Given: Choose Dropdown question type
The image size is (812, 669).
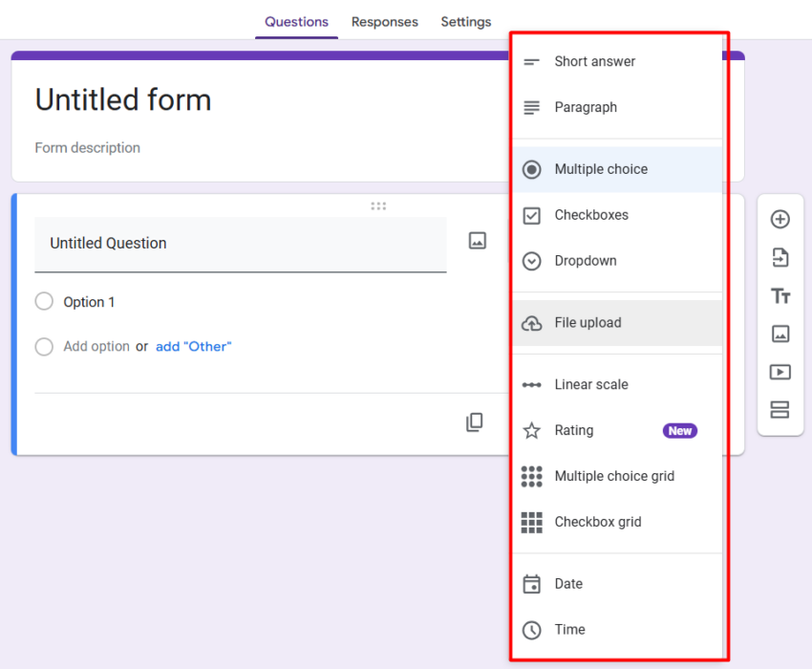Looking at the screenshot, I should (x=585, y=261).
